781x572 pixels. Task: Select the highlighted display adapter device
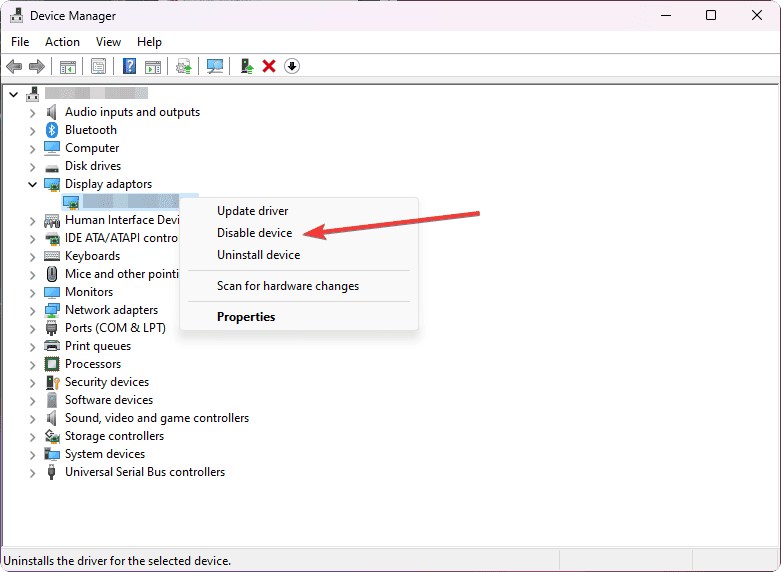tap(130, 202)
